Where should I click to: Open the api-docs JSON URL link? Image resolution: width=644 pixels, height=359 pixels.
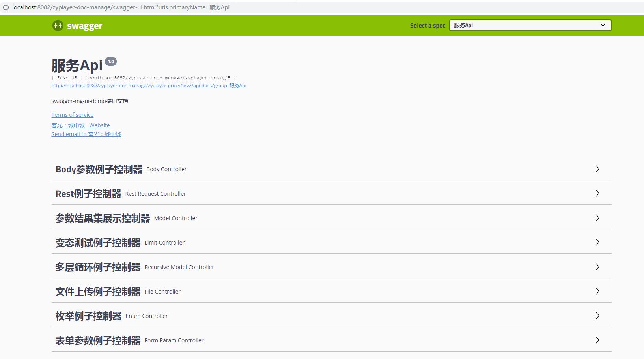point(149,86)
